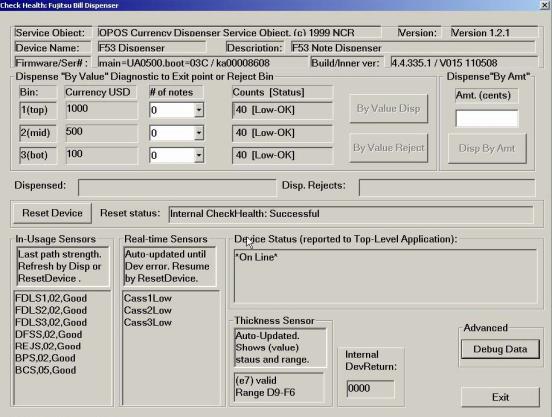
Task: Select BPS,02,Good sensor entry
Action: [45, 358]
